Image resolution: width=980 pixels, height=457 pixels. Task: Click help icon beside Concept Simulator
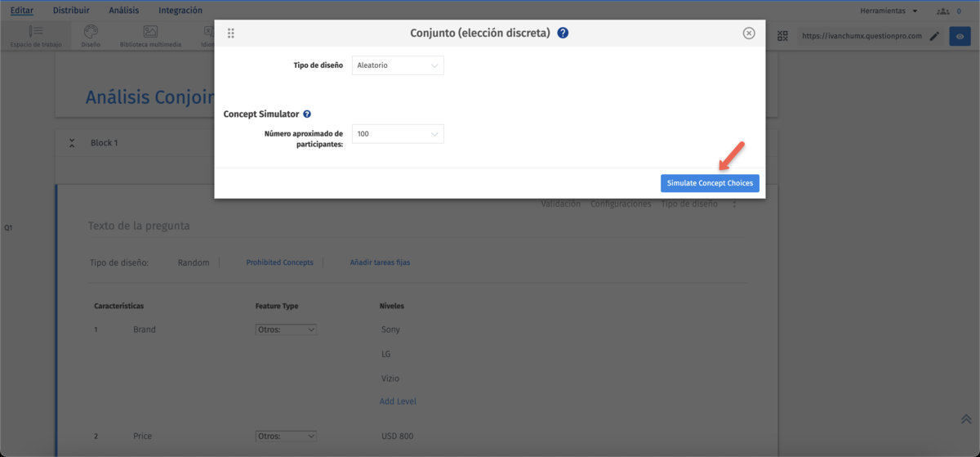[x=307, y=114]
